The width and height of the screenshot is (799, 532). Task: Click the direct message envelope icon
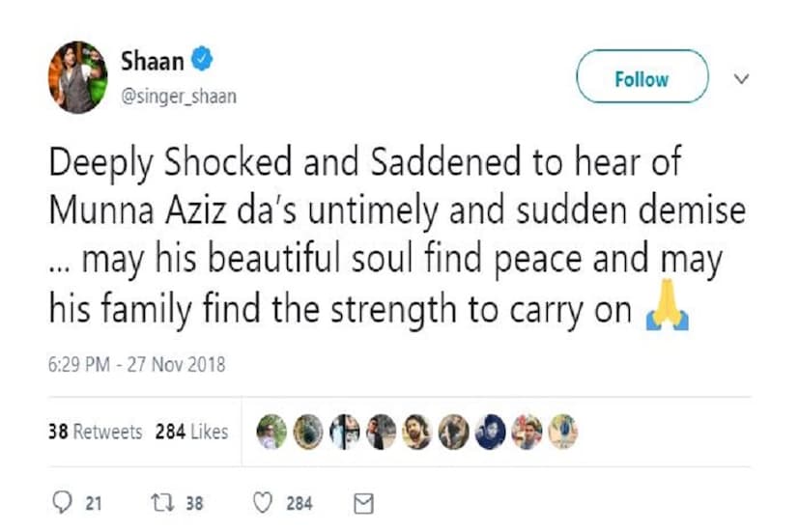(x=362, y=502)
